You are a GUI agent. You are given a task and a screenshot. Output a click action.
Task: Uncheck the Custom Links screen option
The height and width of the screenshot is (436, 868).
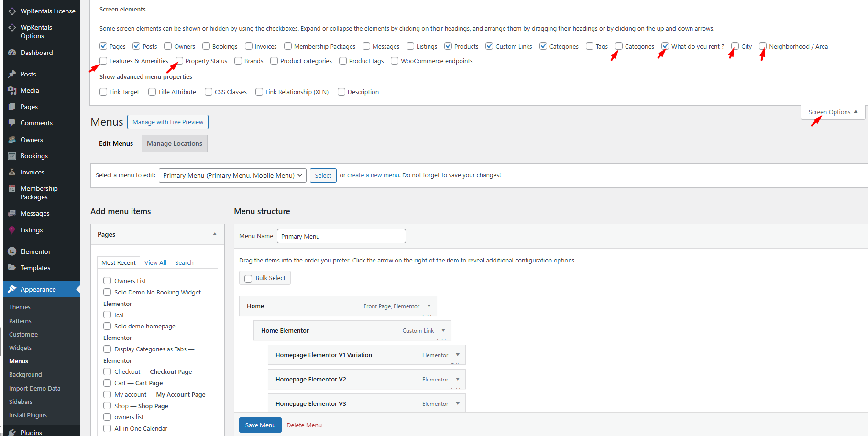click(489, 46)
